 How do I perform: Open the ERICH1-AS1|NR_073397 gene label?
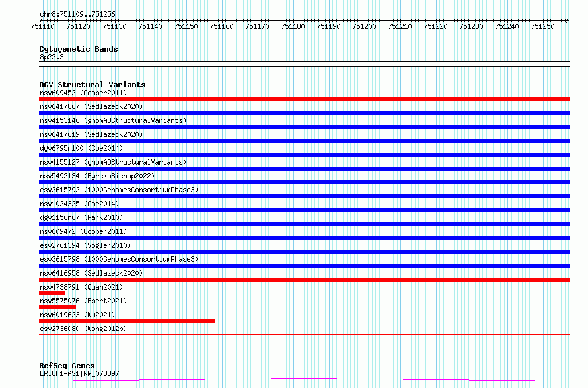point(79,373)
